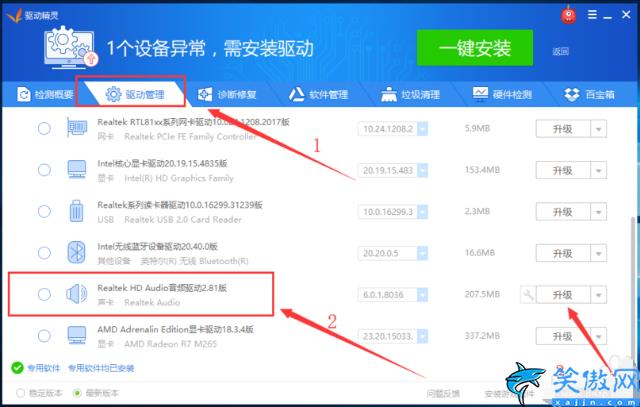Click 升级 for Realtek RTL81xx network driver
This screenshot has height=407, width=640.
tap(563, 129)
